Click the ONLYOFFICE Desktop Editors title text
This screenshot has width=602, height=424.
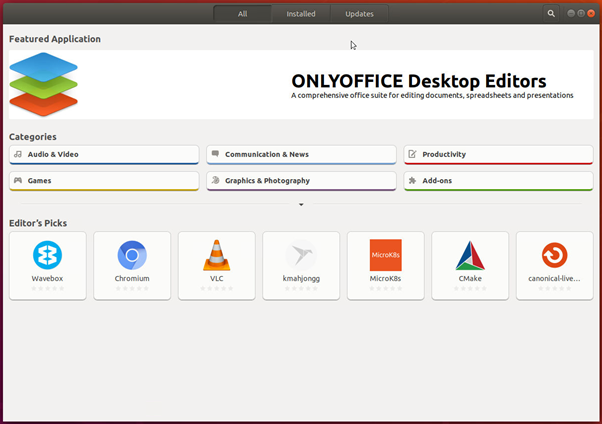pos(418,81)
